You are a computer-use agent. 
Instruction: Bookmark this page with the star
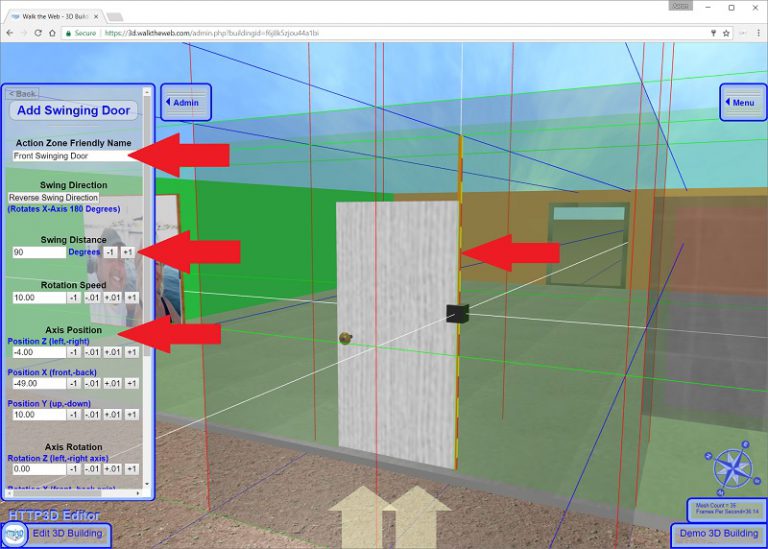[x=726, y=33]
